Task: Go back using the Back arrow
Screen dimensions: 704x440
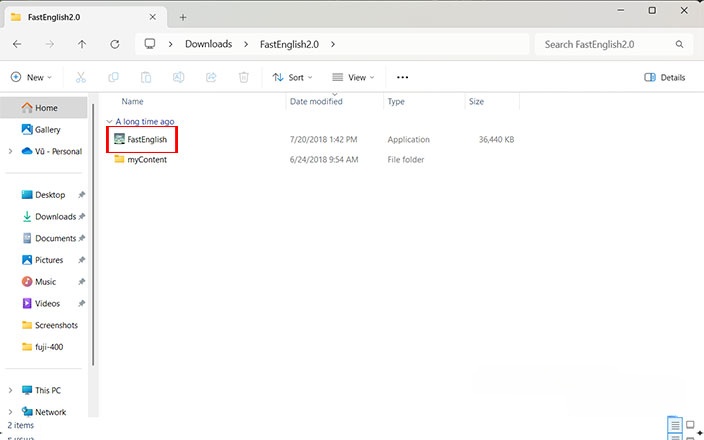Action: [17, 44]
